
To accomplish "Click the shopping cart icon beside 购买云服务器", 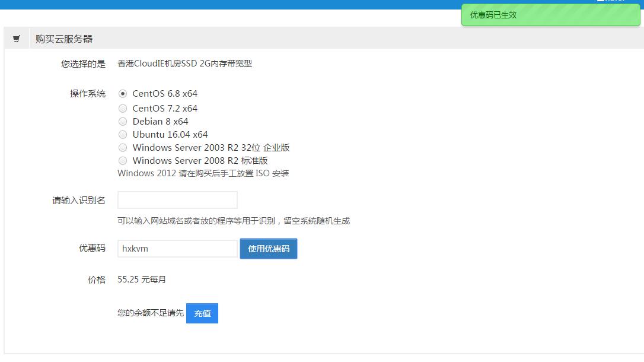I will click(x=17, y=39).
